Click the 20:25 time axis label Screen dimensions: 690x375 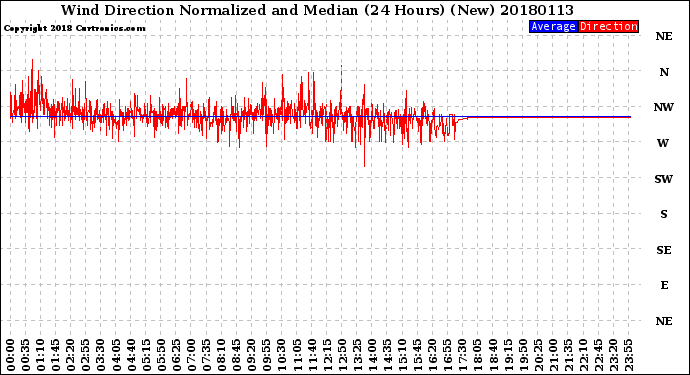(x=538, y=355)
